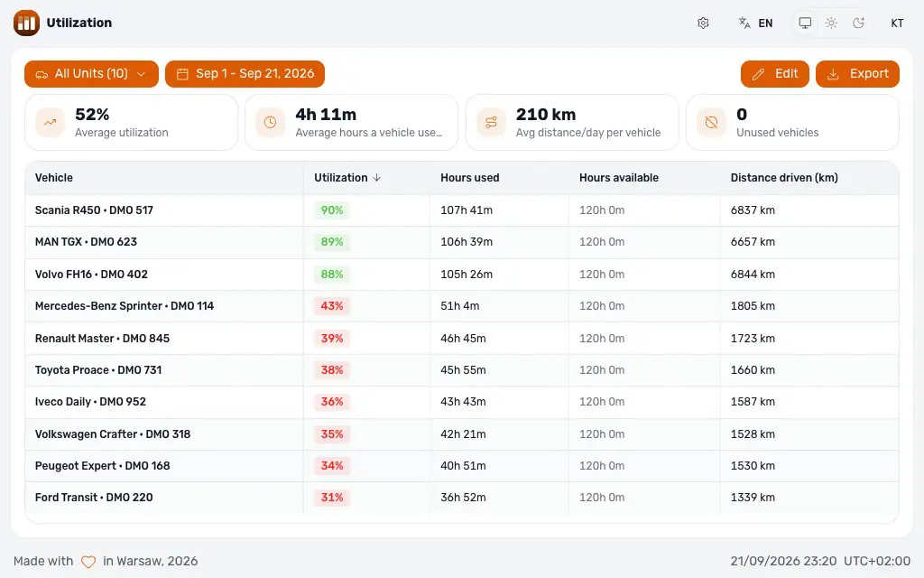This screenshot has height=578, width=924.
Task: Click the clock icon on hours card
Action: click(270, 123)
